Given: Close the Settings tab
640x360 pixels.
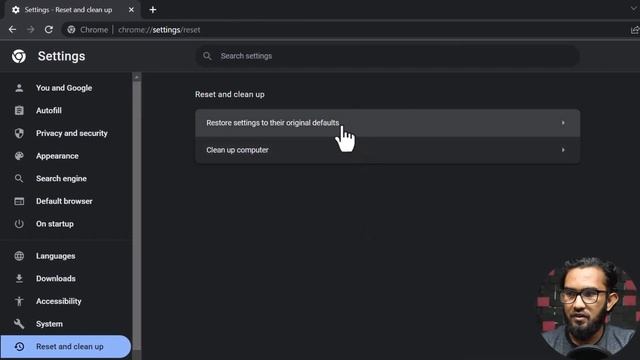Looking at the screenshot, I should (131, 10).
